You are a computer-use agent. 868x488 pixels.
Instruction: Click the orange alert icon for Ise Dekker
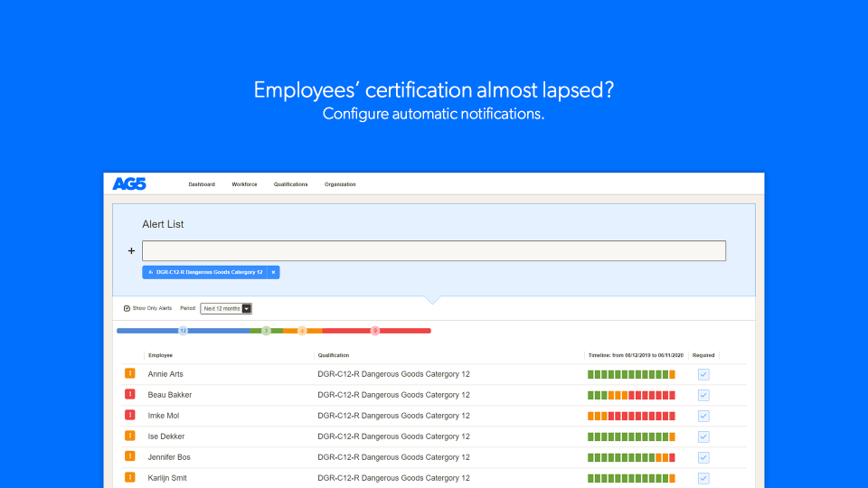(129, 436)
